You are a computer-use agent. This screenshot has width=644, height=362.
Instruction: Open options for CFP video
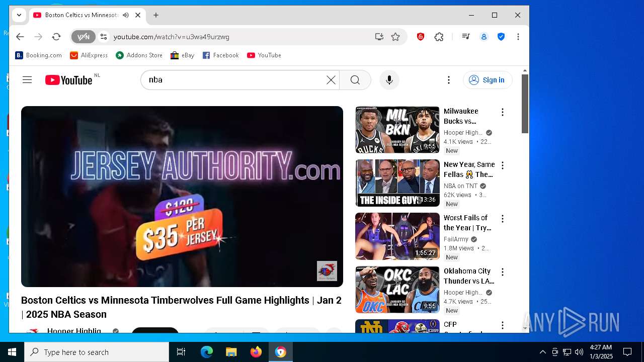coord(502,325)
